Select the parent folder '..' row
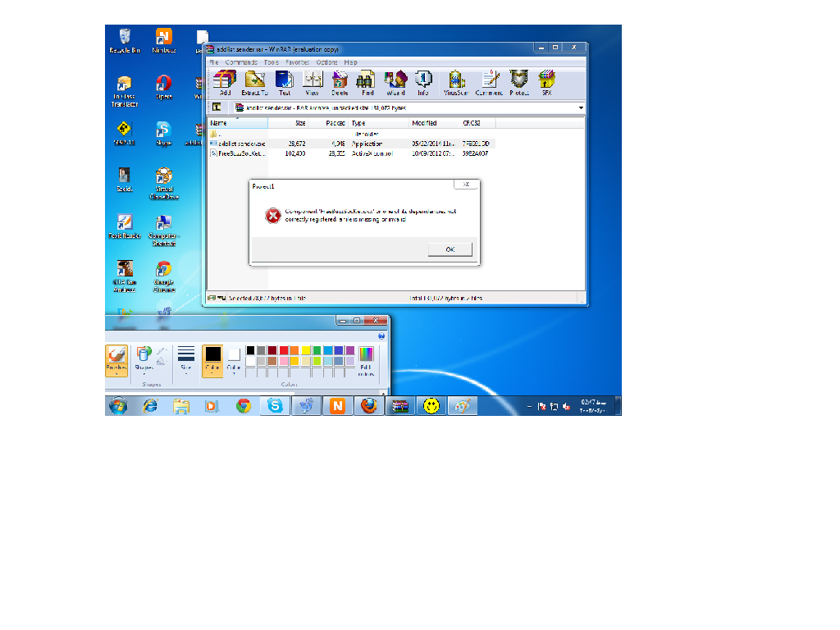The height and width of the screenshot is (630, 840). (x=351, y=134)
